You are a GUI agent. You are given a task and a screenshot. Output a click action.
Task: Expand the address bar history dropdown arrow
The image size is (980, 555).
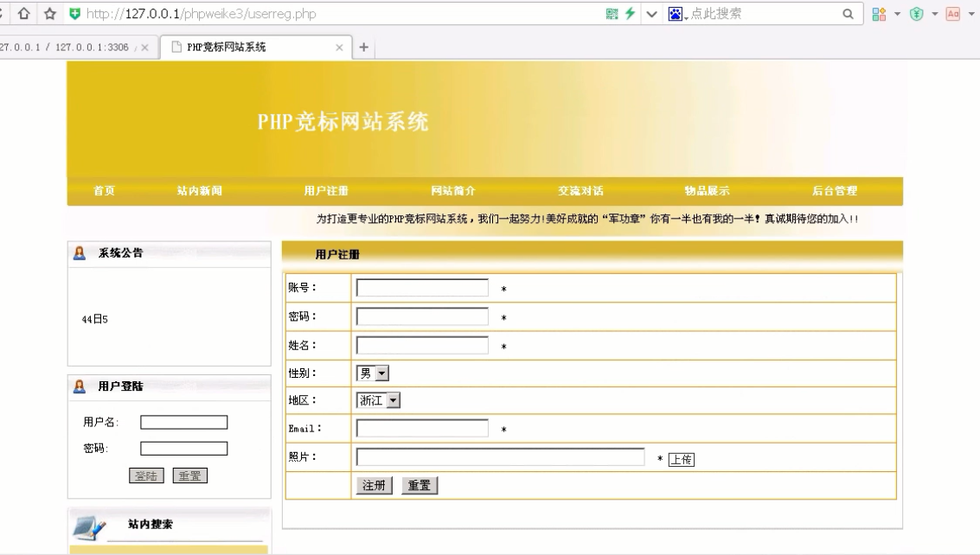pyautogui.click(x=652, y=14)
